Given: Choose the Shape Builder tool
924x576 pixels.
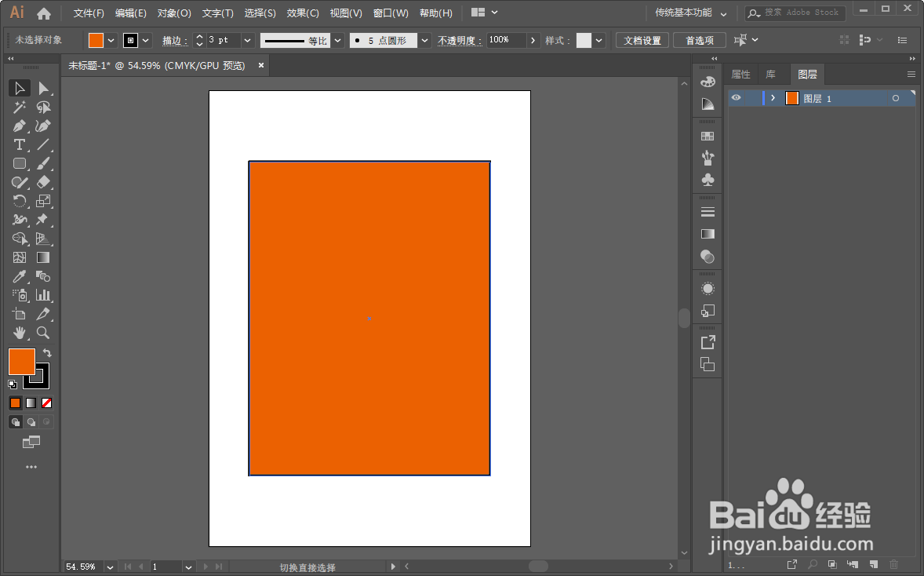Looking at the screenshot, I should pos(20,239).
